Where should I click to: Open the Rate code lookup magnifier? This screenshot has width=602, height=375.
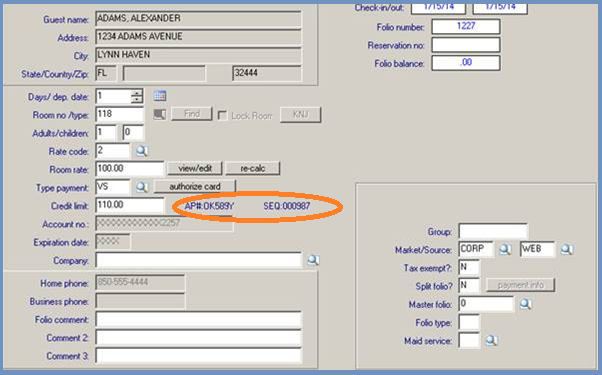(x=142, y=151)
